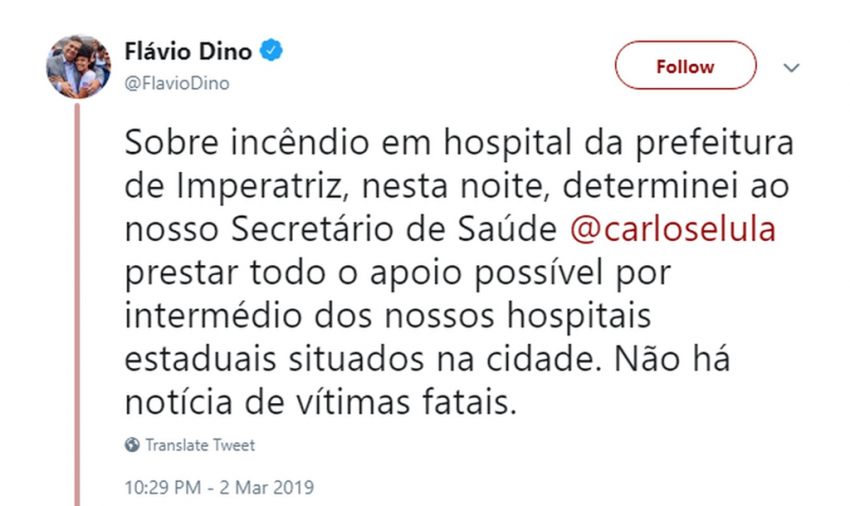The image size is (850, 506).
Task: Click the Translate Tweet link
Action: tap(199, 445)
